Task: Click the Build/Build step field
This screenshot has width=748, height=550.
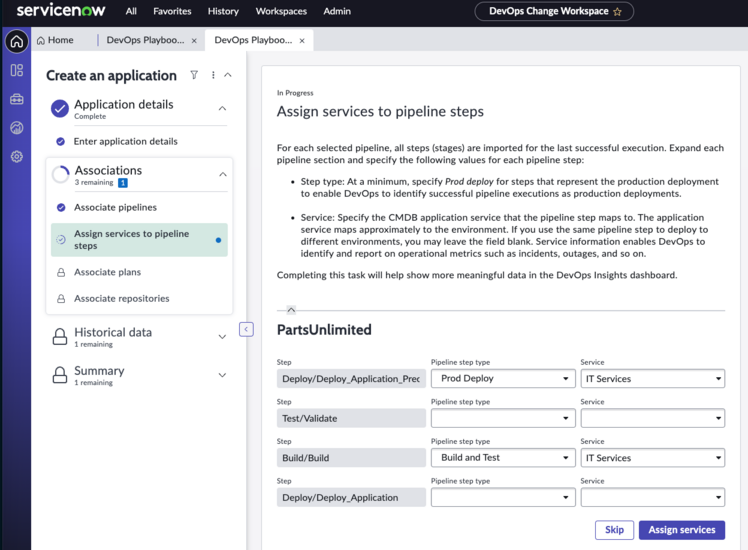Action: 351,458
